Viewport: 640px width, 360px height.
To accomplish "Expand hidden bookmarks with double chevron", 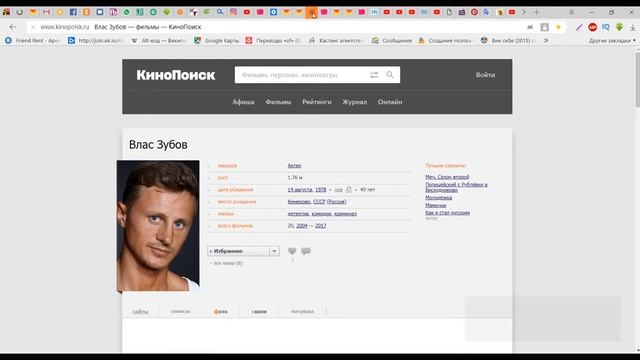I will coord(546,40).
